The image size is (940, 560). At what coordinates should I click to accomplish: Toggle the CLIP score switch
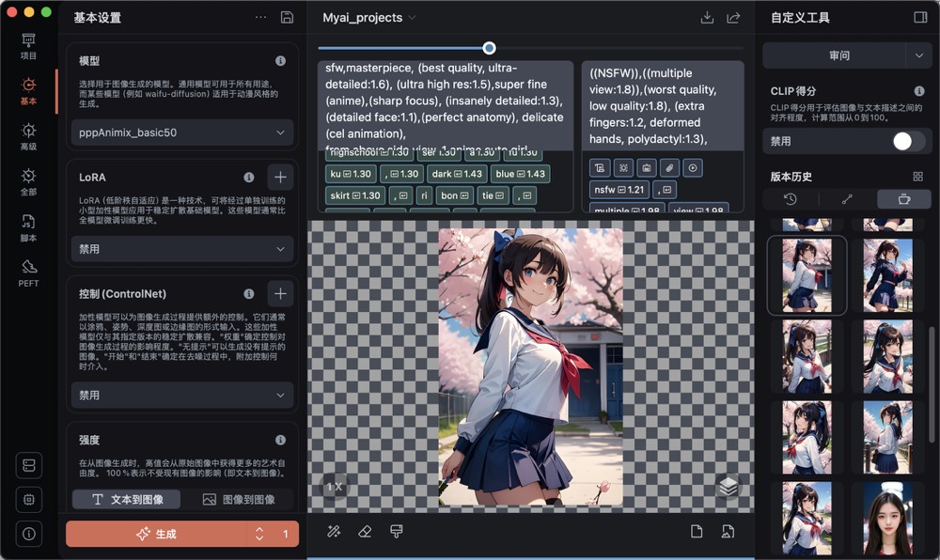(908, 141)
